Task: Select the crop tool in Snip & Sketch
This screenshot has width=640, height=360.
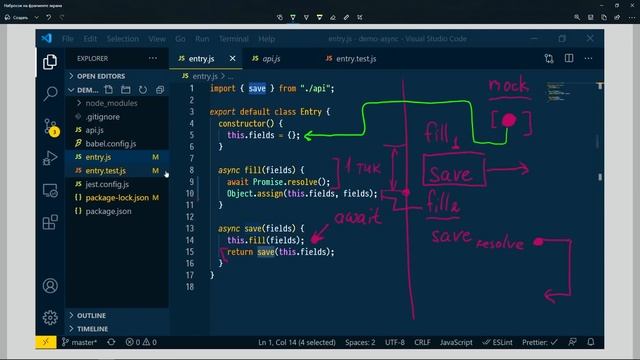Action: click(360, 17)
